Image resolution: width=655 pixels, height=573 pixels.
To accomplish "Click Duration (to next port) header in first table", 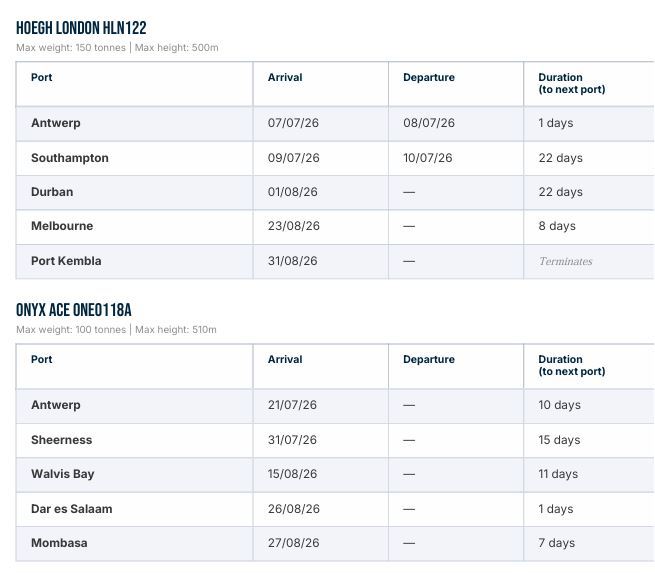I will (x=572, y=84).
